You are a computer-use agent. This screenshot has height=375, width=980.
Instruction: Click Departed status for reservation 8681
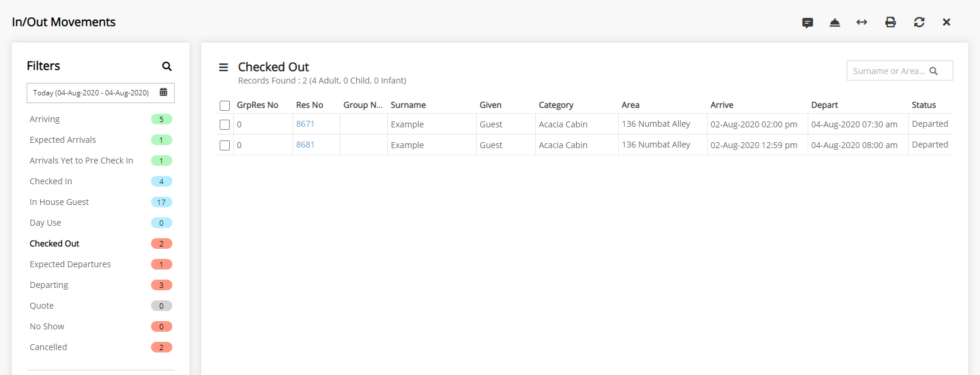(930, 145)
